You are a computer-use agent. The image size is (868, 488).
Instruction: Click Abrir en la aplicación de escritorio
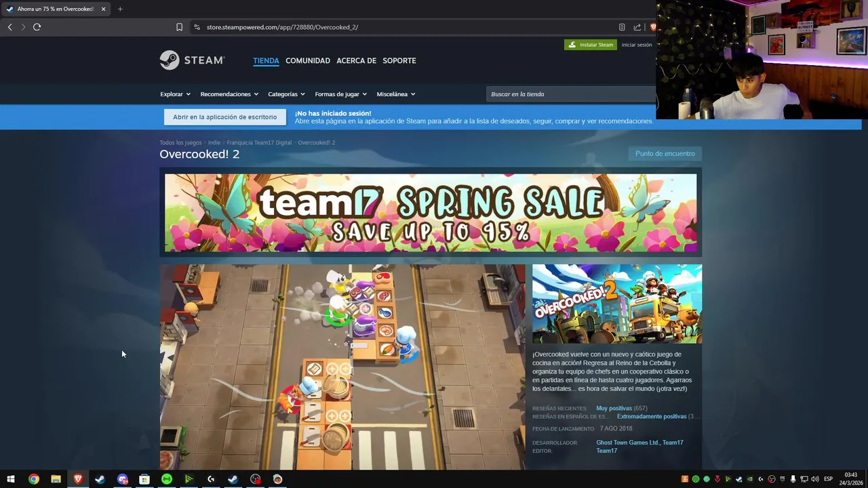(x=225, y=117)
